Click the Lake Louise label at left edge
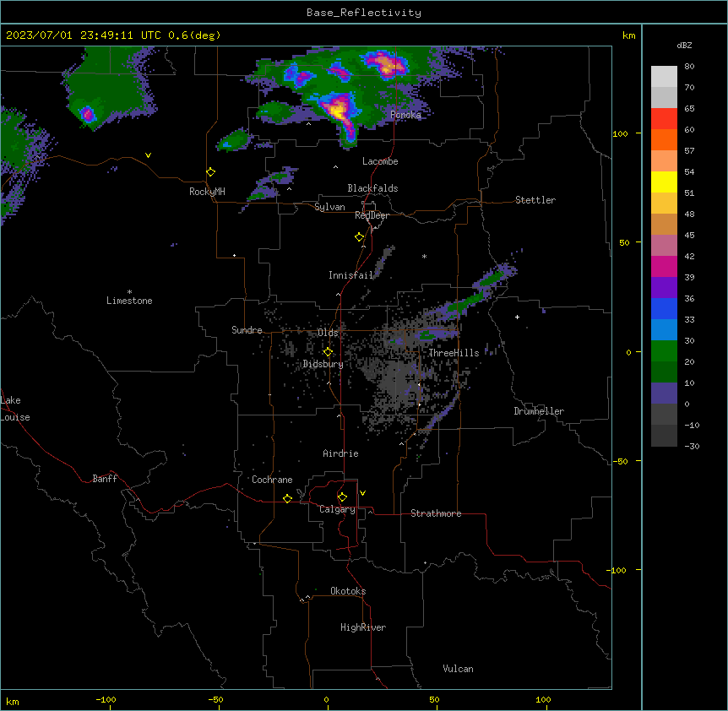Screen dimensions: 728x711 tap(15, 409)
